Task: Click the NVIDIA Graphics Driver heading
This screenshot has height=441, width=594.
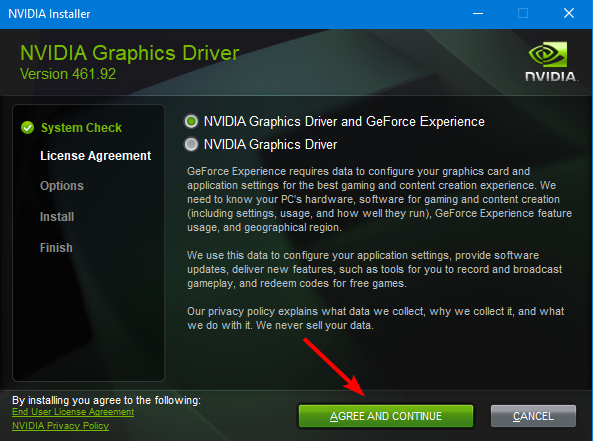Action: pyautogui.click(x=130, y=53)
